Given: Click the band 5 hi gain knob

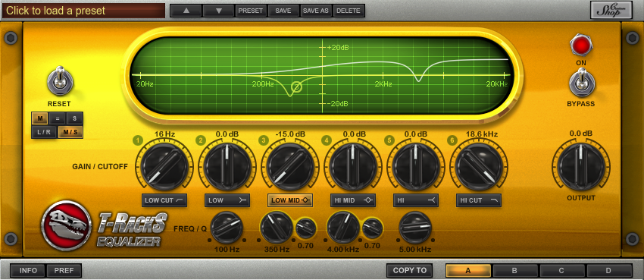Looking at the screenshot, I should coord(416,166).
